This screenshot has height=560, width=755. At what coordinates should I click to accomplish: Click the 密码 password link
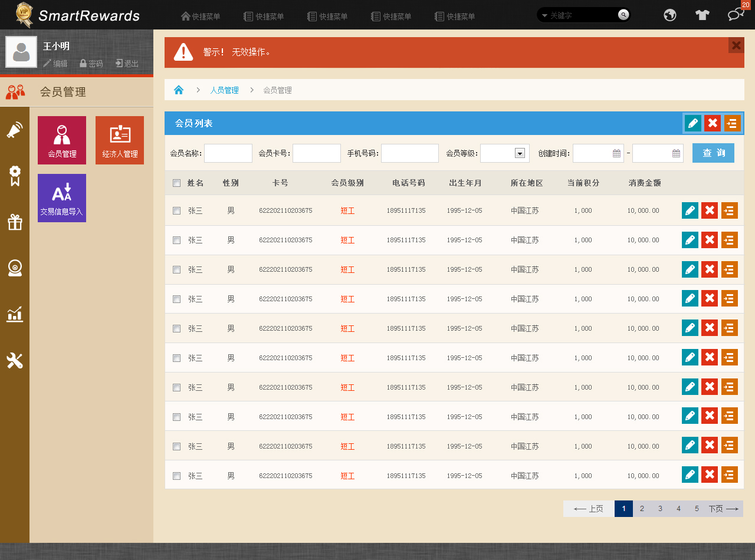(x=91, y=64)
